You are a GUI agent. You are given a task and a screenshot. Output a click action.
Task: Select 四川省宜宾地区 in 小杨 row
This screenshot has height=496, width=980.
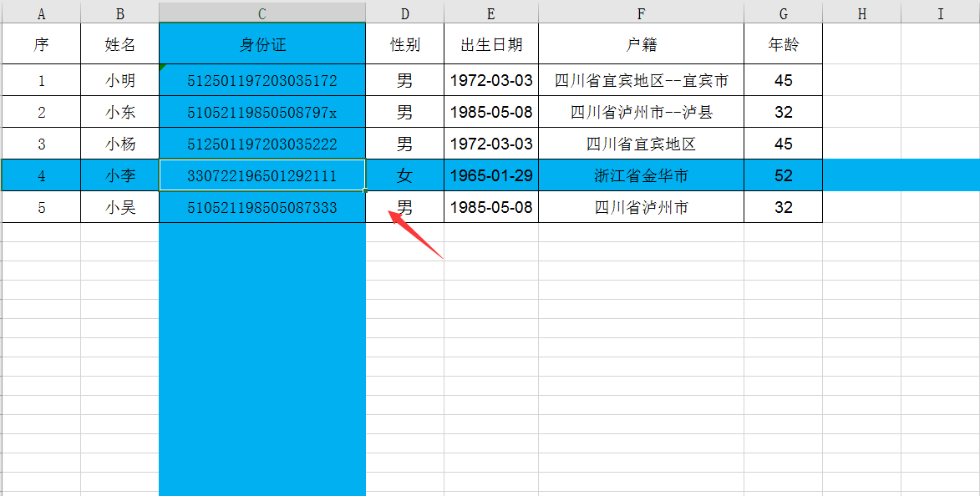coord(642,144)
